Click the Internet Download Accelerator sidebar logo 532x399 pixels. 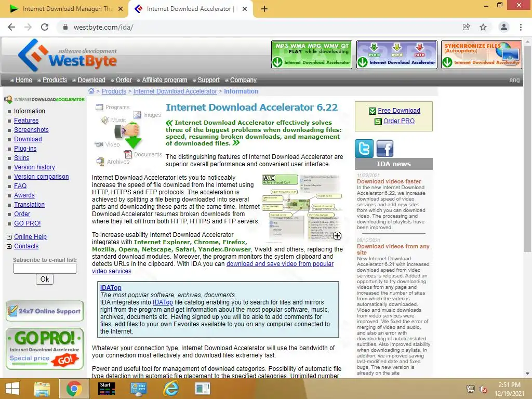45,99
